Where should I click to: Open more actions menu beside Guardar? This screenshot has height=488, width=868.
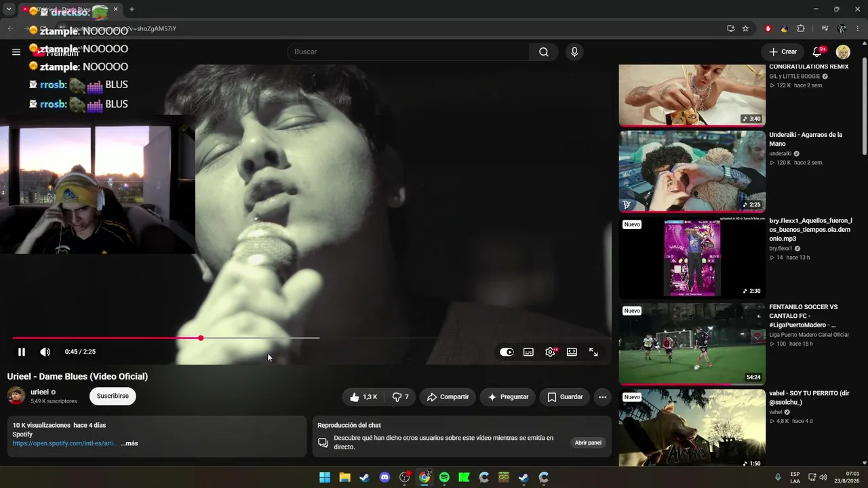[602, 397]
